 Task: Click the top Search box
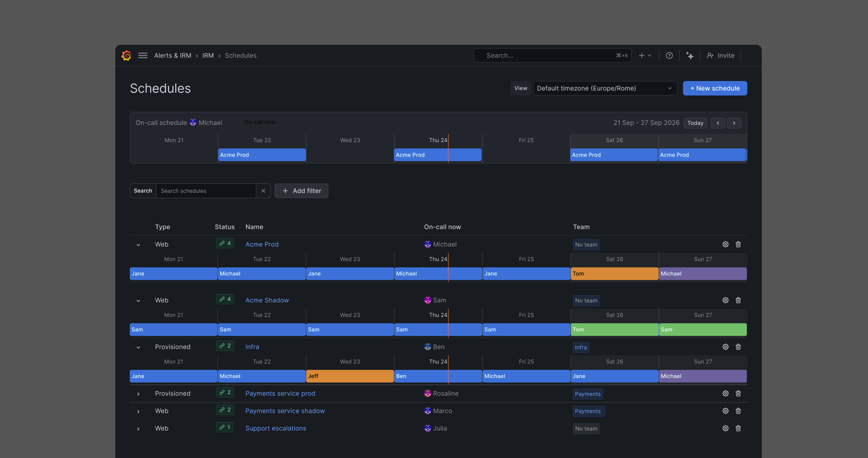(552, 55)
